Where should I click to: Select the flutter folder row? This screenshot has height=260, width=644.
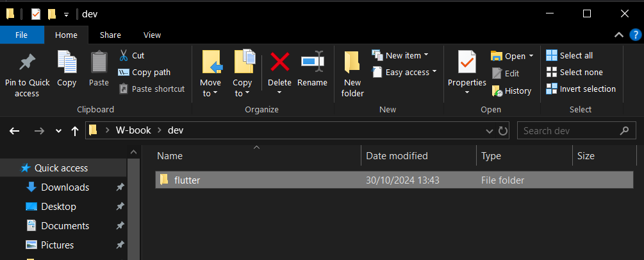pyautogui.click(x=394, y=180)
